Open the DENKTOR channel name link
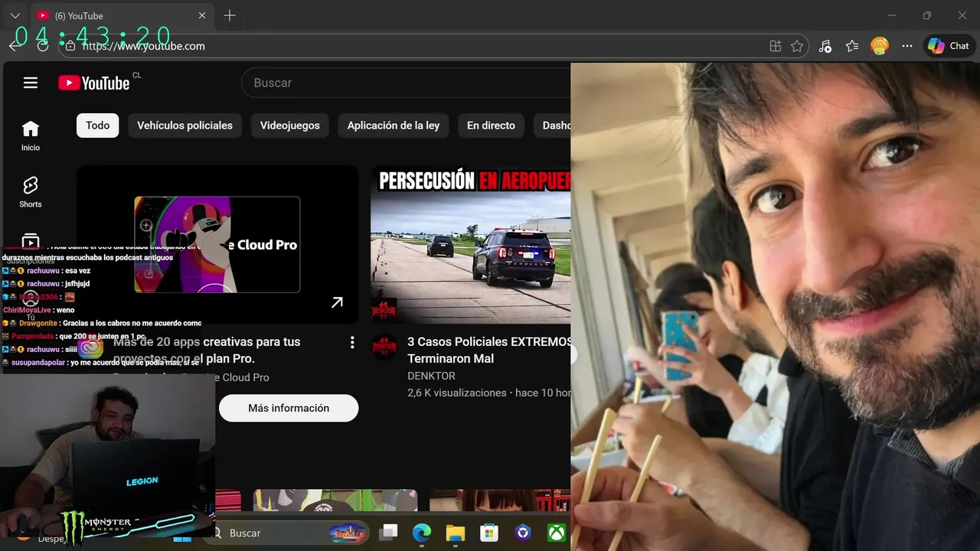Image resolution: width=980 pixels, height=551 pixels. (x=431, y=376)
